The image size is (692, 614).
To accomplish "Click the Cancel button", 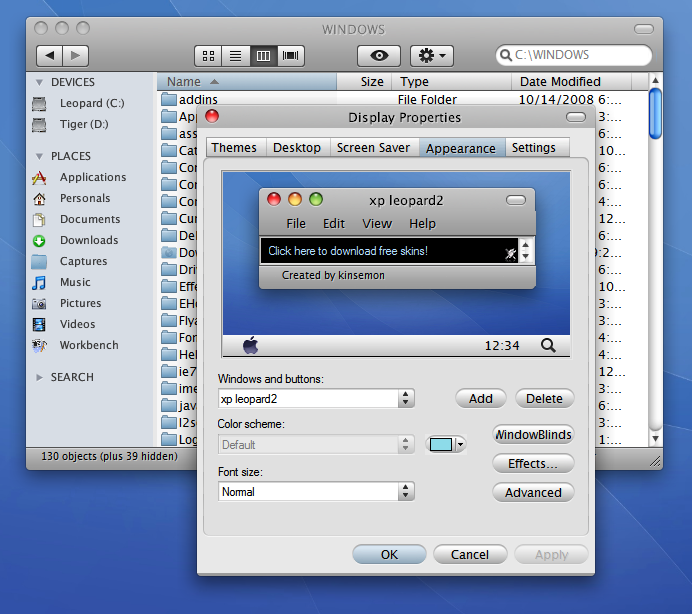I will pos(470,554).
